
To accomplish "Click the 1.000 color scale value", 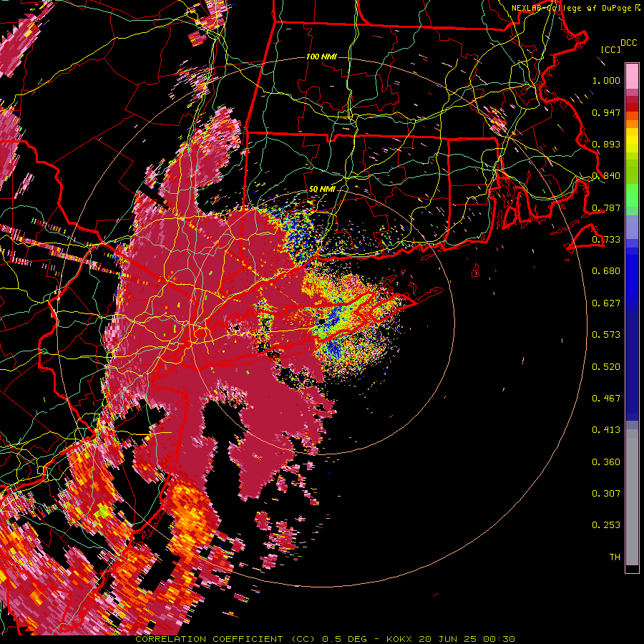I will pos(606,80).
